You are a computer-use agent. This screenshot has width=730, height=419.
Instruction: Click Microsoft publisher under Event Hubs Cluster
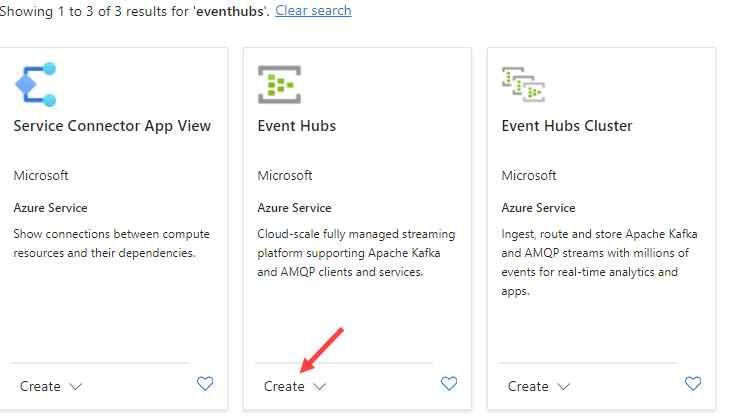click(529, 176)
